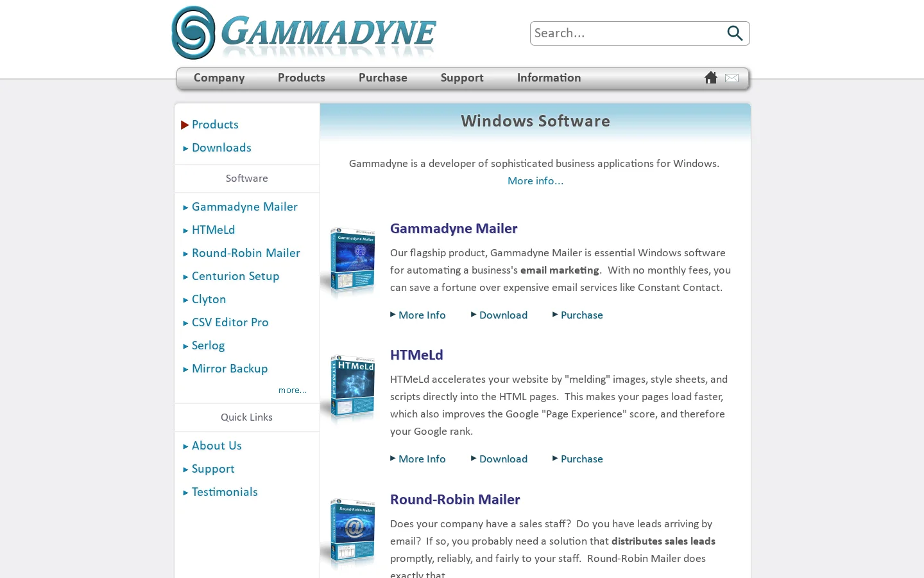
Task: Click Purchase under HTMeLd
Action: 582,459
